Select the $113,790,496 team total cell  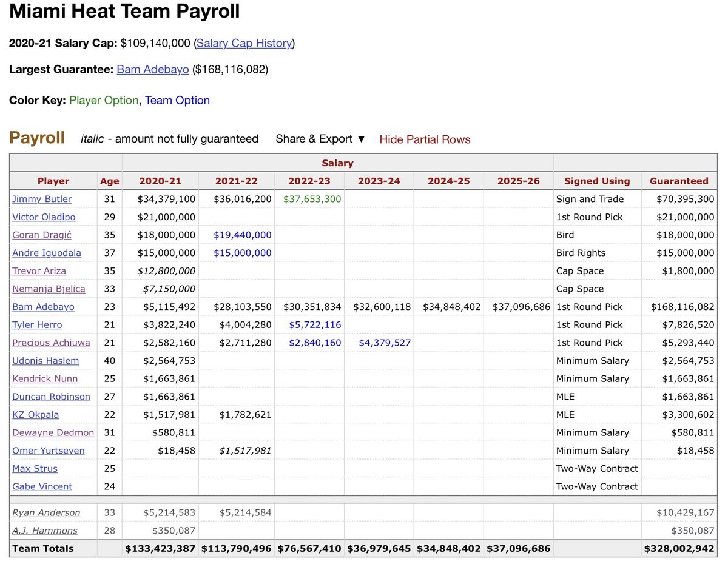click(x=236, y=549)
